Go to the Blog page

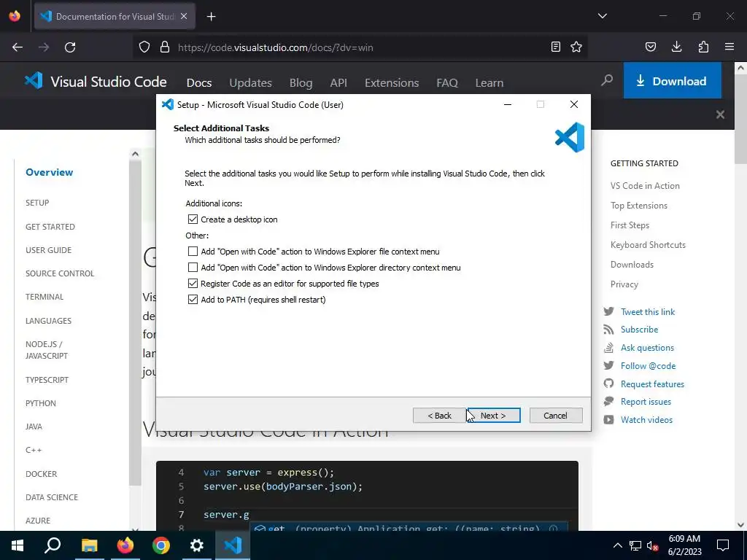click(301, 83)
